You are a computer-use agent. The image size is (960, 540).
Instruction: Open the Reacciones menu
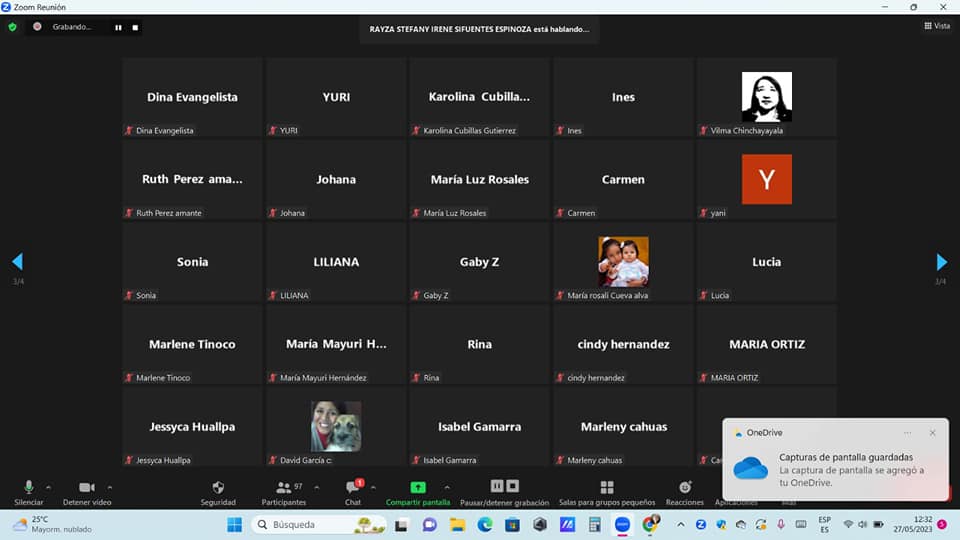[685, 489]
